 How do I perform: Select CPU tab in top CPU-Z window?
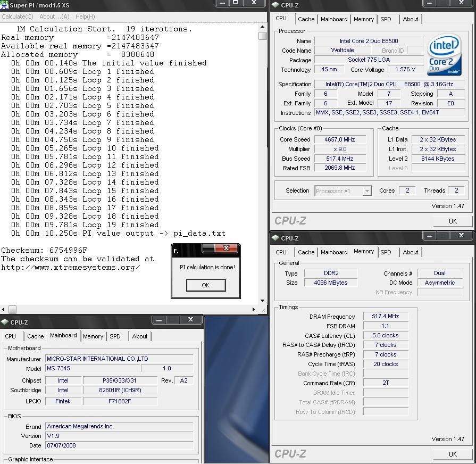[281, 18]
